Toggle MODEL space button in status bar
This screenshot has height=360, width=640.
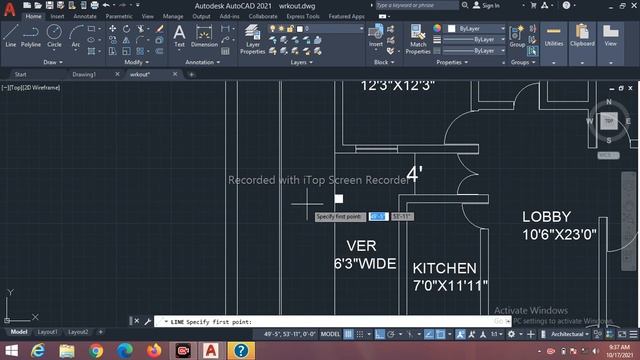point(330,334)
